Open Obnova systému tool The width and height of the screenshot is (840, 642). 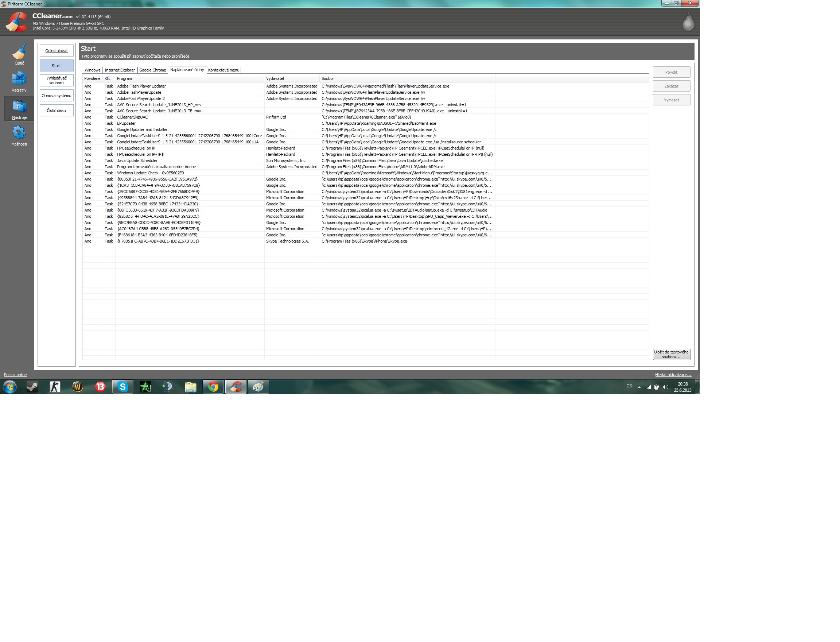tap(57, 96)
